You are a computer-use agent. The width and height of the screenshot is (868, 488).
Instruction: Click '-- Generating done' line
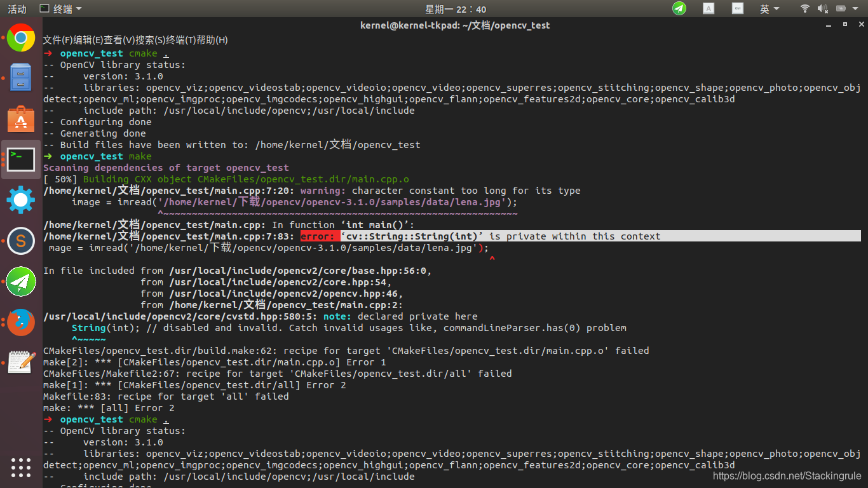coord(95,133)
